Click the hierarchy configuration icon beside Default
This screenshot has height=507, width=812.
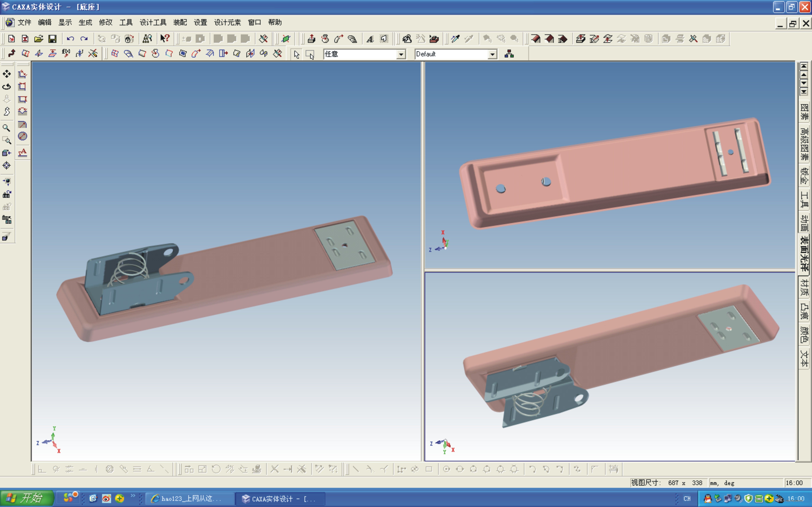pos(509,54)
